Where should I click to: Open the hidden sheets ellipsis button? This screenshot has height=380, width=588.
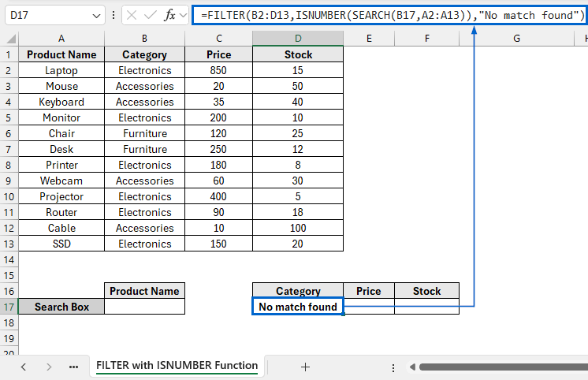click(x=73, y=367)
